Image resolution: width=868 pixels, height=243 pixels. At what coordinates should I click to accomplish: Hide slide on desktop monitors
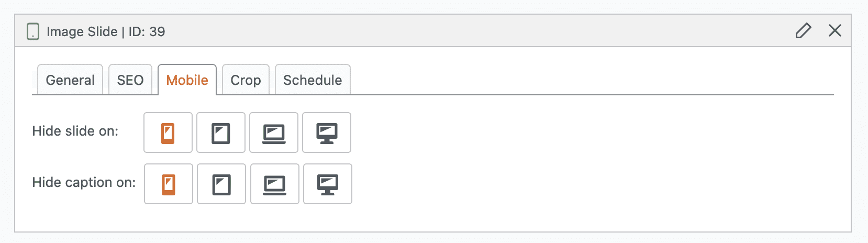pos(327,133)
